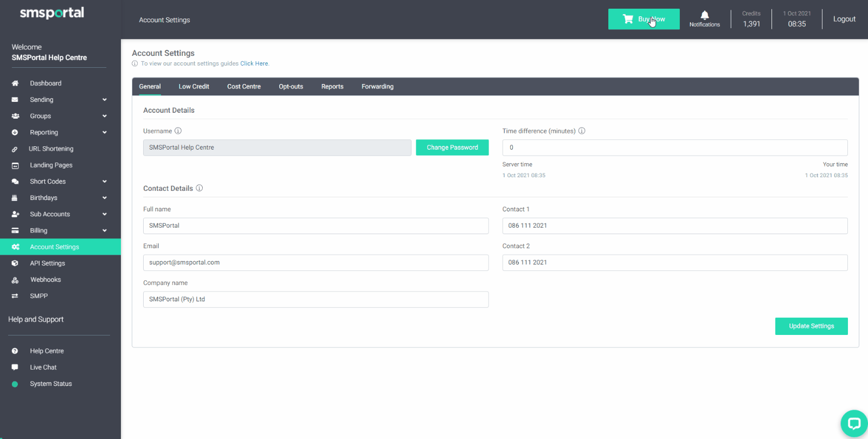Viewport: 868px width, 439px height.
Task: Expand the Short Codes menu chevron
Action: (x=105, y=182)
